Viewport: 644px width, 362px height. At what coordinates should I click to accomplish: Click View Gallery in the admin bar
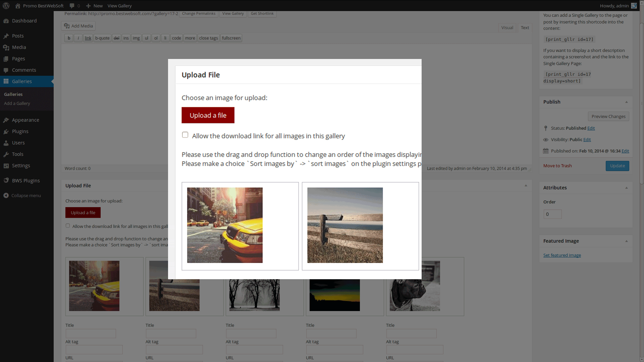pos(119,6)
